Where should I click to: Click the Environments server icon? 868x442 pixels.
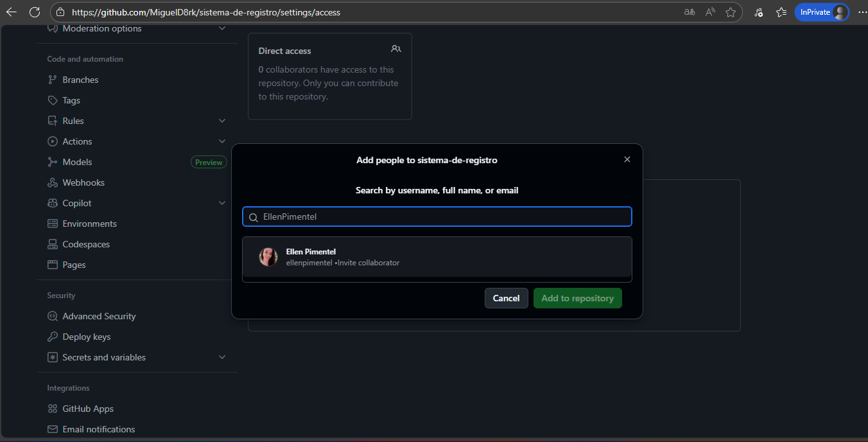pos(53,224)
